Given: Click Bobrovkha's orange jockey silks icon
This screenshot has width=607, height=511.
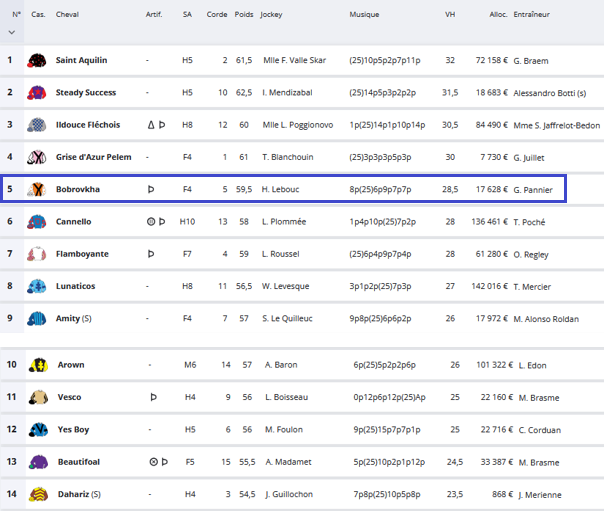Looking at the screenshot, I should [x=37, y=190].
